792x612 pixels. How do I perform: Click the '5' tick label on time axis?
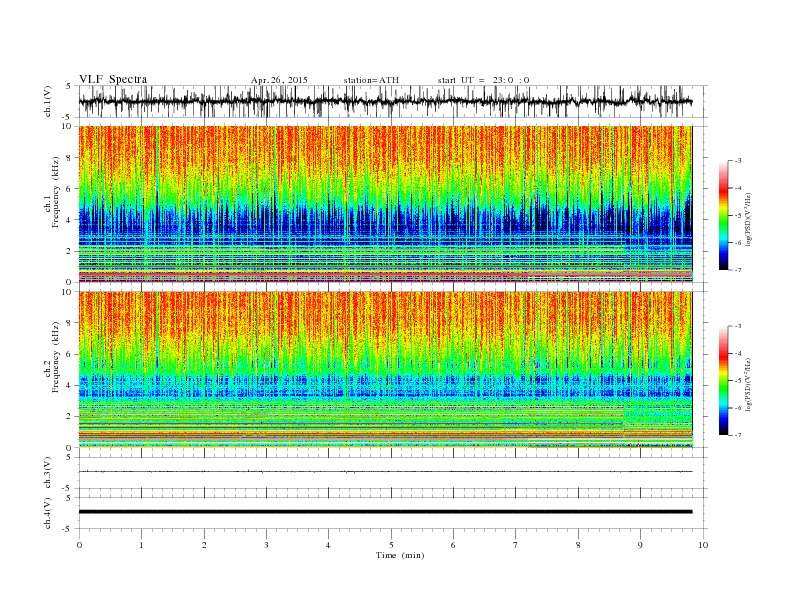pyautogui.click(x=391, y=545)
